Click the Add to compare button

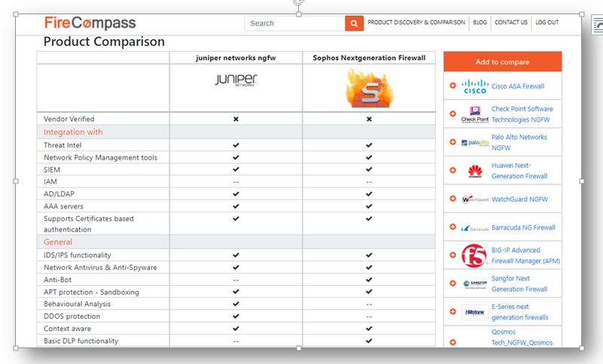(x=502, y=62)
